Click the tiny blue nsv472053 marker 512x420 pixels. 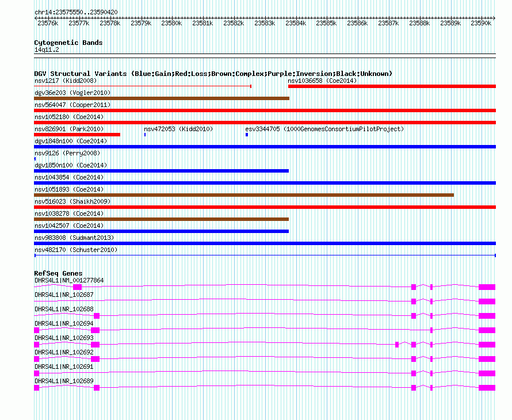145,135
